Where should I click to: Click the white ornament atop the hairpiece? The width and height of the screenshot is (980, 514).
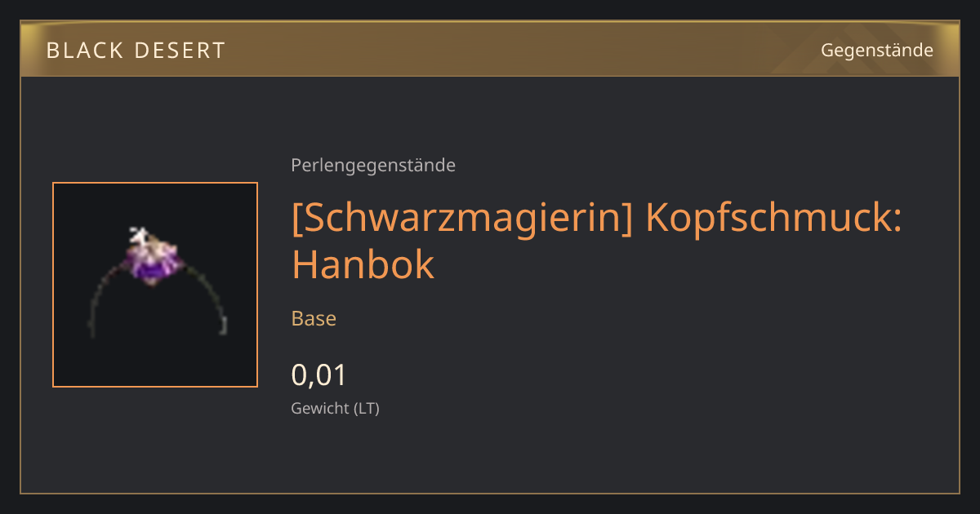[140, 237]
